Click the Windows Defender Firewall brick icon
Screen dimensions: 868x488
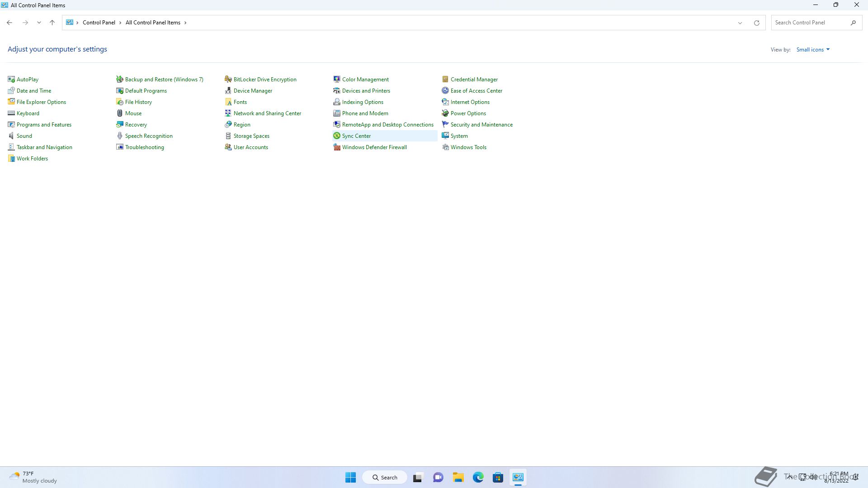[x=337, y=147]
